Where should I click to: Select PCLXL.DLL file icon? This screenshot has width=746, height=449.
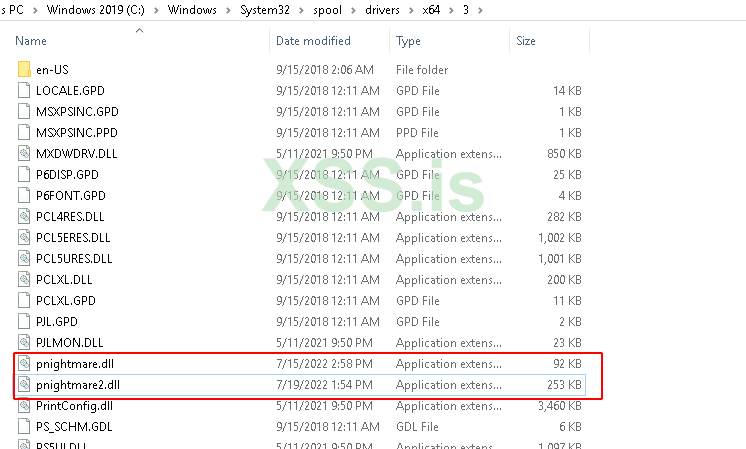point(24,279)
